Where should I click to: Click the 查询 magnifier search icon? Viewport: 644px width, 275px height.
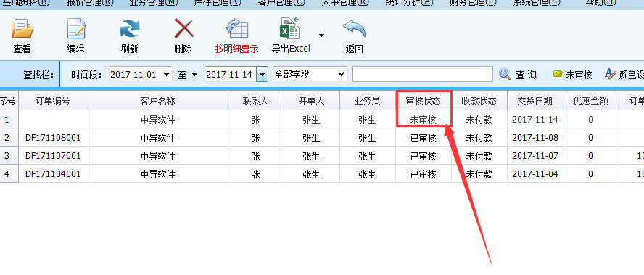coord(505,75)
